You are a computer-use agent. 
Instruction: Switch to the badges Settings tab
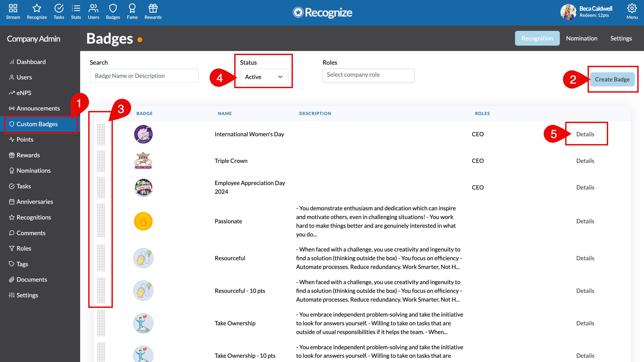click(x=621, y=38)
